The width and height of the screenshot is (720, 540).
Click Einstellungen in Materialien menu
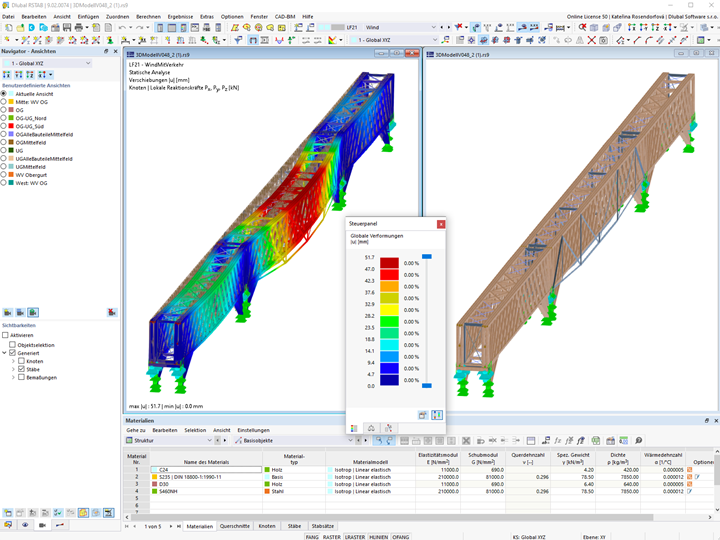pyautogui.click(x=253, y=431)
